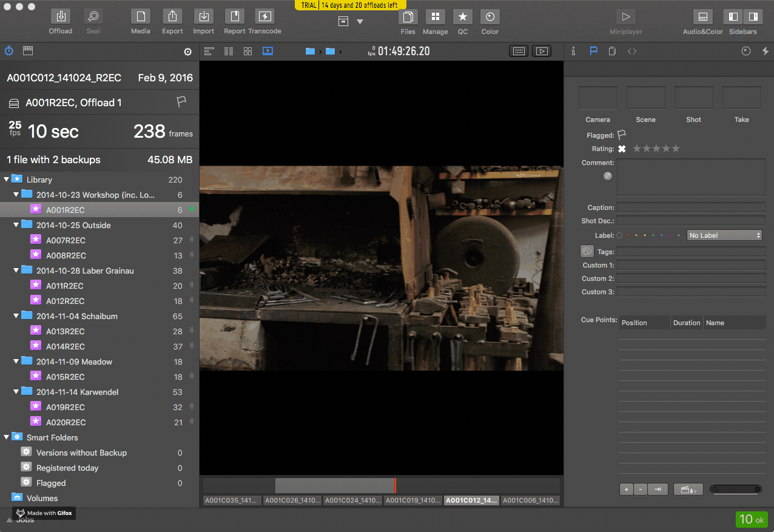Toggle the Audio&Color panel
774x532 pixels.
pyautogui.click(x=703, y=17)
